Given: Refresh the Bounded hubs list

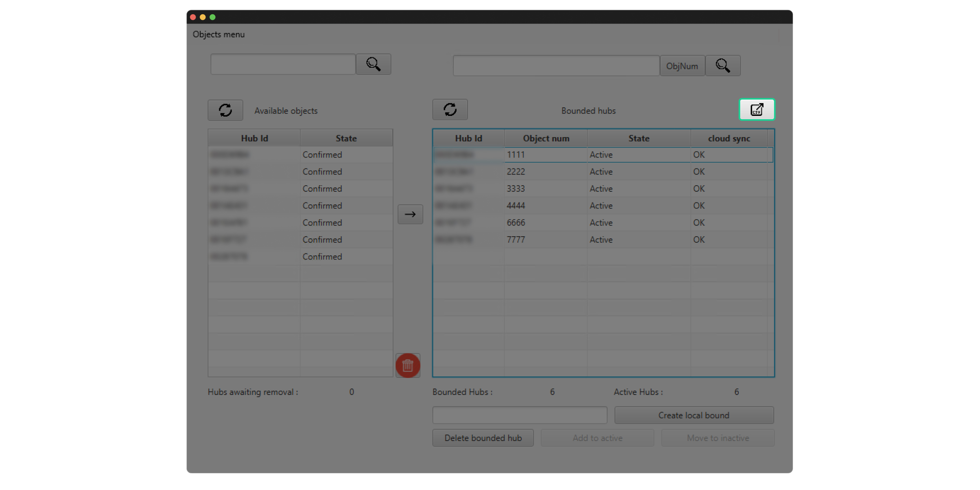Looking at the screenshot, I should coord(450,109).
